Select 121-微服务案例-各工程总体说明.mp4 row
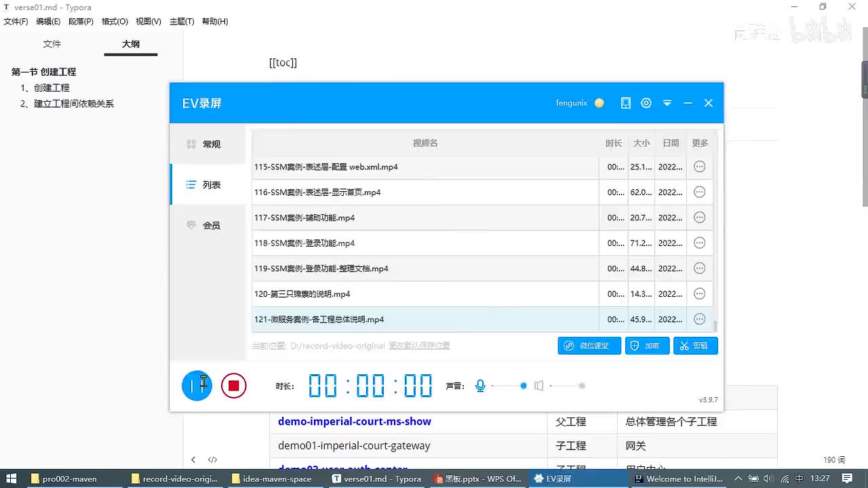The height and width of the screenshot is (488, 868). pos(482,319)
